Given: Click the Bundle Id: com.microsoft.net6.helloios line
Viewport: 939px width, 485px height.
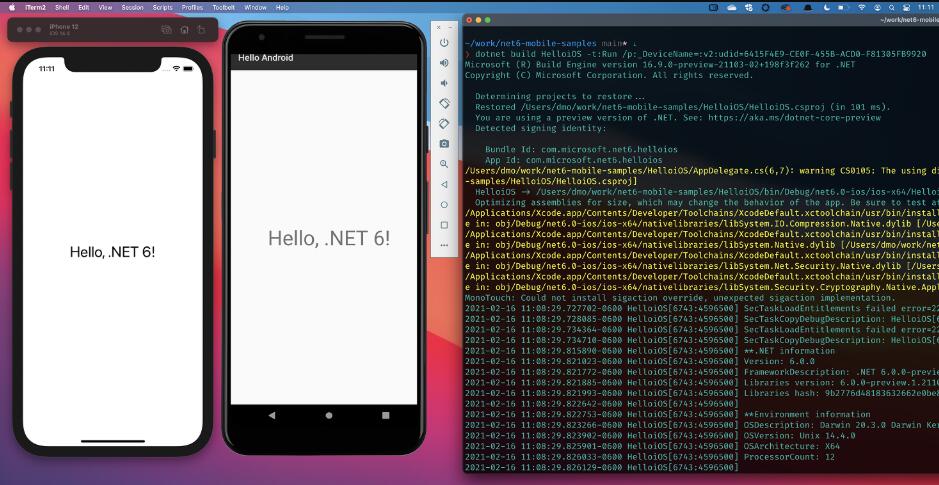Looking at the screenshot, I should tap(581, 150).
